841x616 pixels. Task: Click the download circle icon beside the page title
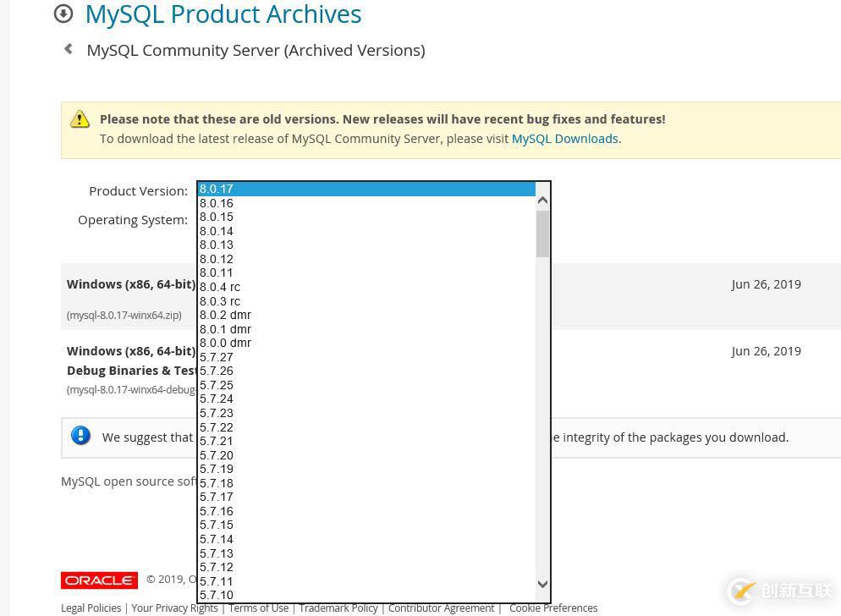tap(63, 14)
